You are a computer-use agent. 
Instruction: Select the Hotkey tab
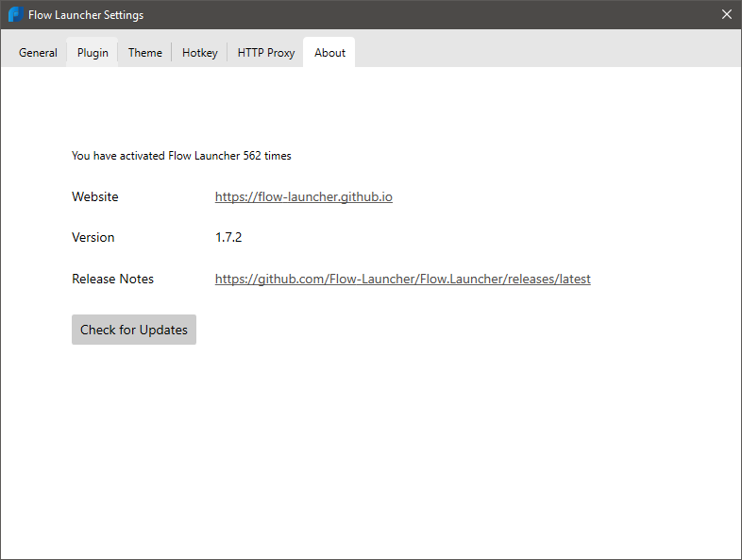click(x=200, y=53)
